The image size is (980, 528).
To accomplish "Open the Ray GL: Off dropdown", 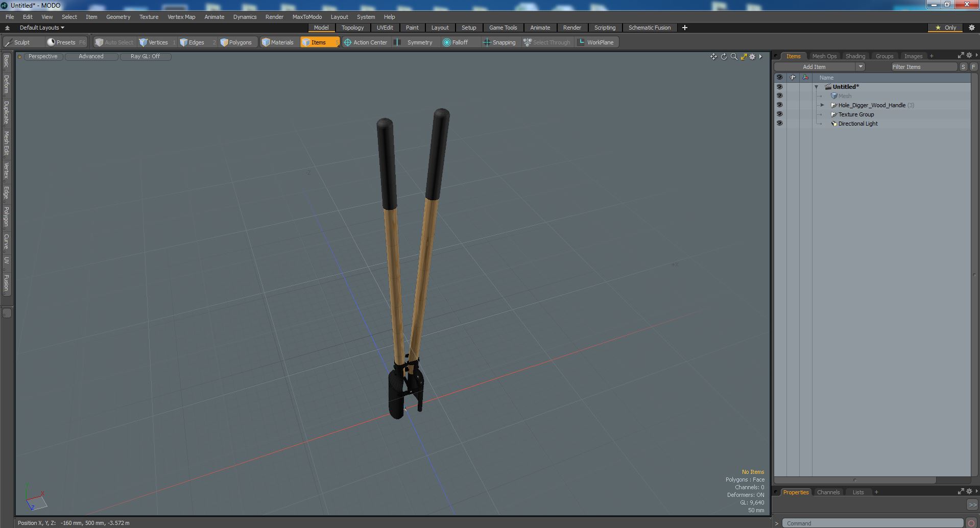I will 146,57.
